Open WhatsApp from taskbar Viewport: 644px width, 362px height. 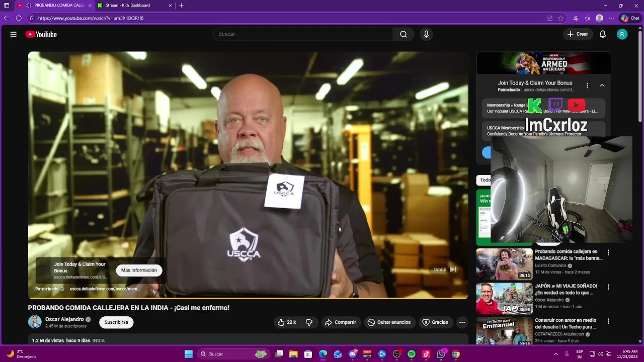441,354
